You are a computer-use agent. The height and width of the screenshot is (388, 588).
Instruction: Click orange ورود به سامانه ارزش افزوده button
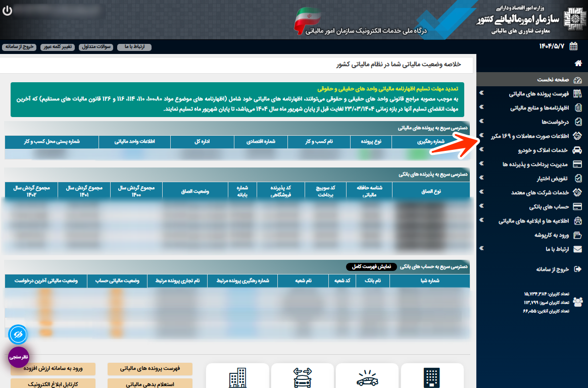[53, 369]
